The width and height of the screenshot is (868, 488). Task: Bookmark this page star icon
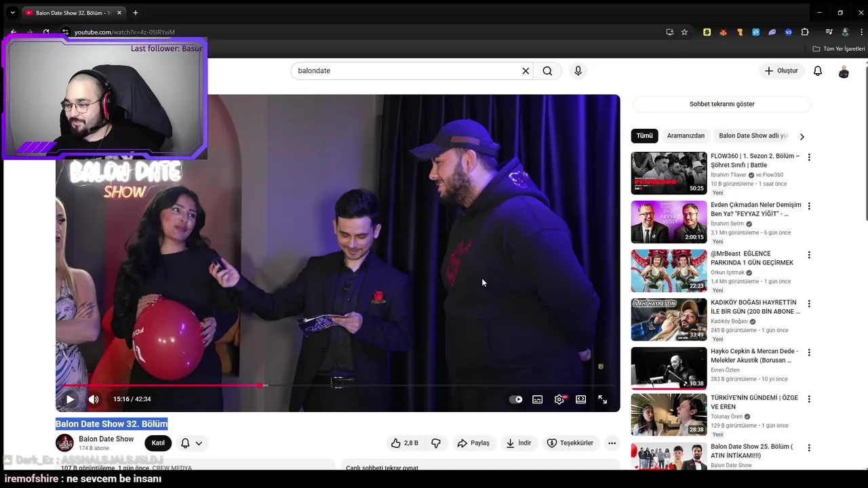click(684, 32)
